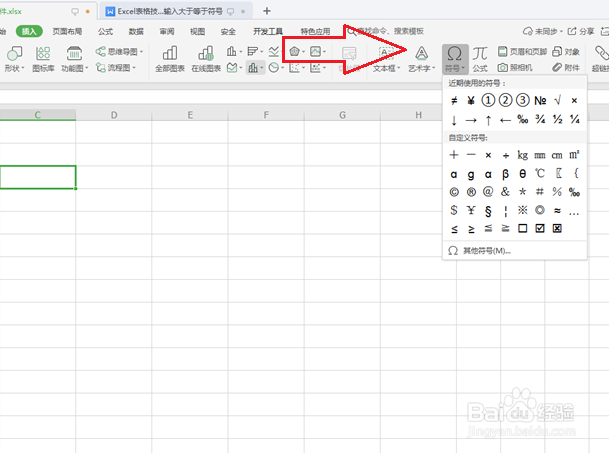Insert the cm unit symbol
610x453 pixels.
[x=557, y=155]
